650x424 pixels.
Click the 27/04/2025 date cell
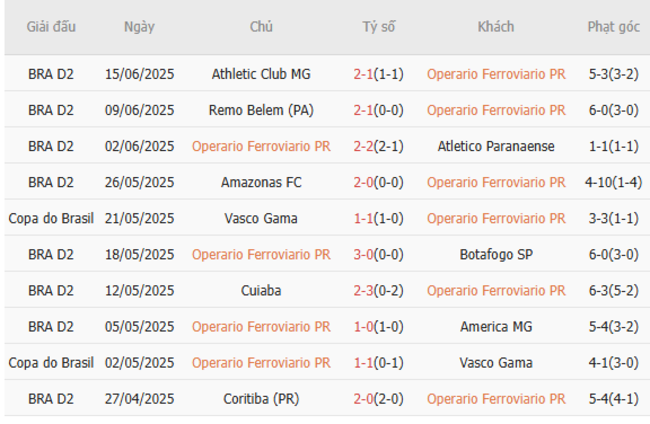[139, 398]
